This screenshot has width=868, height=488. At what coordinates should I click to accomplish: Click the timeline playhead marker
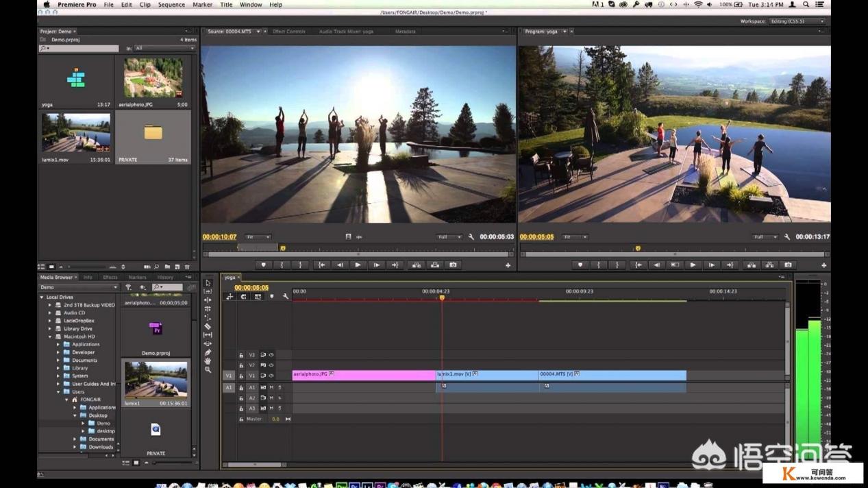click(442, 297)
